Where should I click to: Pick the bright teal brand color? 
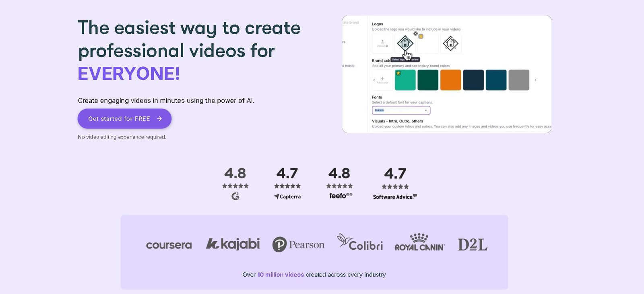[405, 80]
